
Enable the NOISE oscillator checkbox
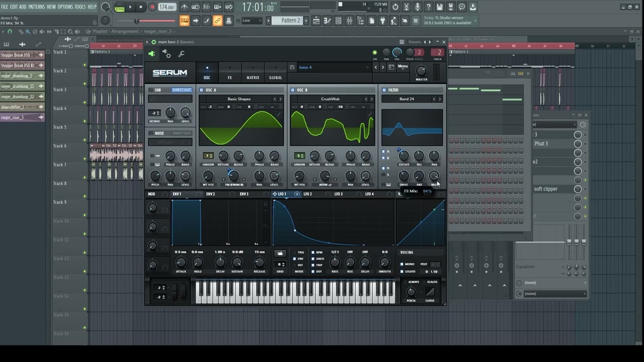(150, 133)
